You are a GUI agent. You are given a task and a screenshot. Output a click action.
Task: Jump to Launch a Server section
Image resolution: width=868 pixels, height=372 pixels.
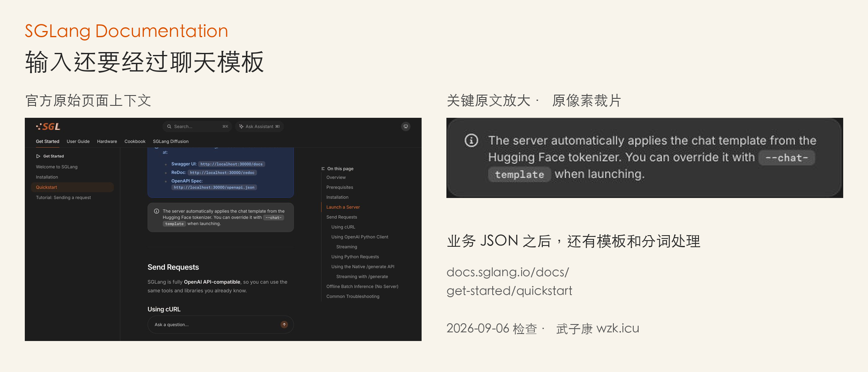point(343,207)
